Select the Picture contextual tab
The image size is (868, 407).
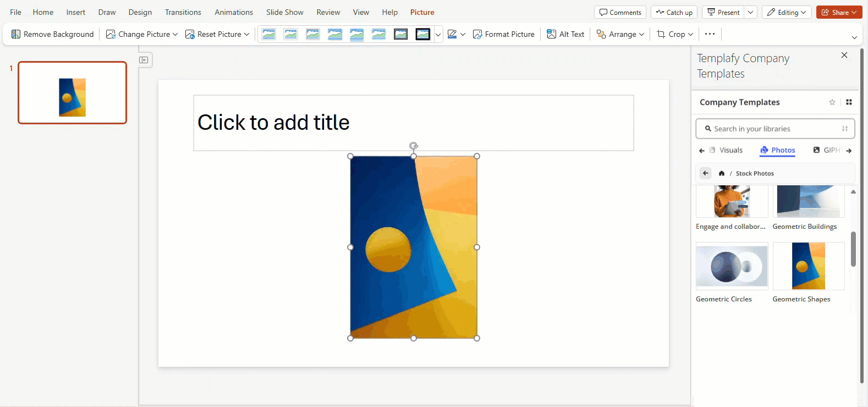[422, 12]
